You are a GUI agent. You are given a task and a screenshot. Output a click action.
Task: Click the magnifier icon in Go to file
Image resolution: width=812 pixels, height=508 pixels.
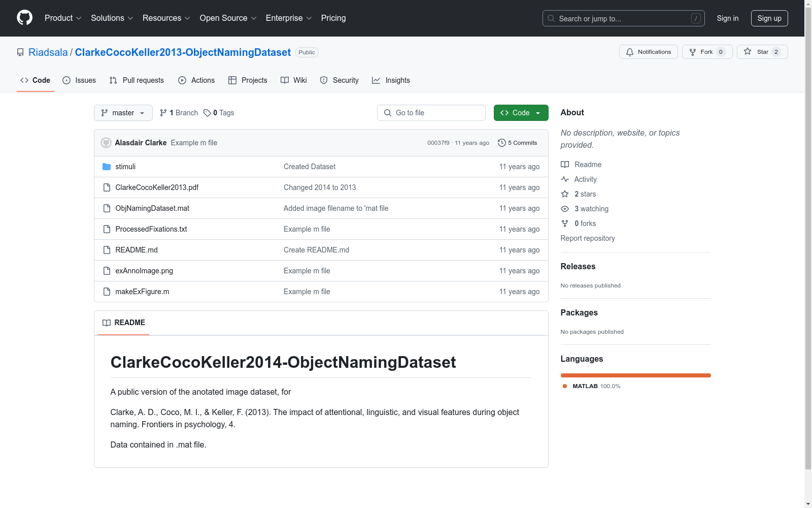tap(388, 113)
